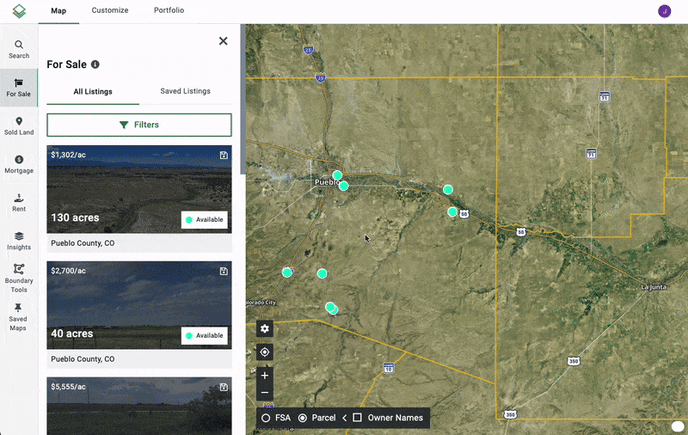688x435 pixels.
Task: Open the Search sidebar tool
Action: [19, 49]
